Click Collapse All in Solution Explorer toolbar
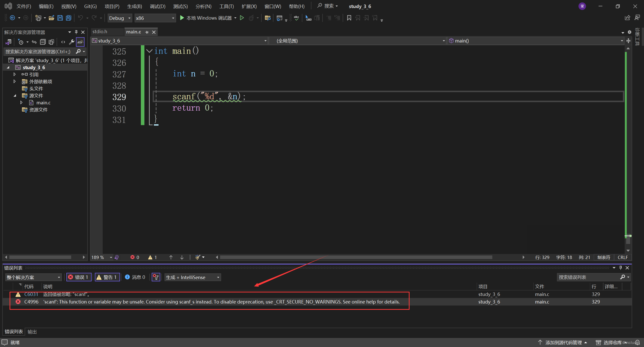This screenshot has height=347, width=644. pos(43,42)
